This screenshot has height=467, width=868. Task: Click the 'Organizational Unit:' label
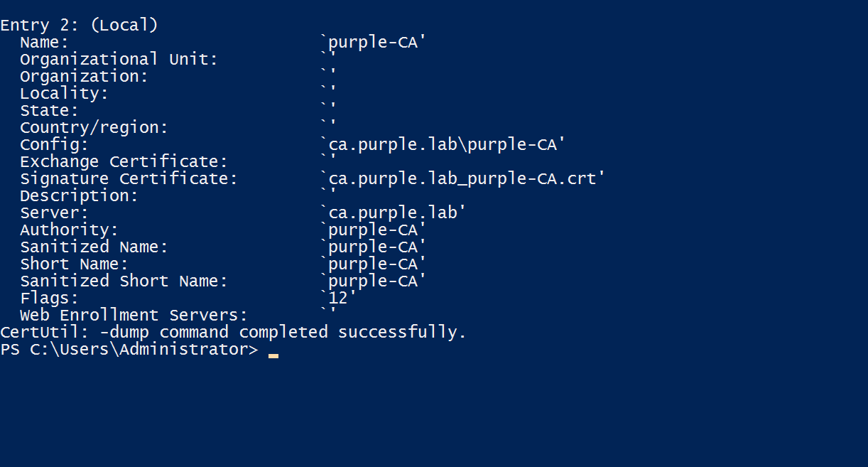click(x=119, y=60)
